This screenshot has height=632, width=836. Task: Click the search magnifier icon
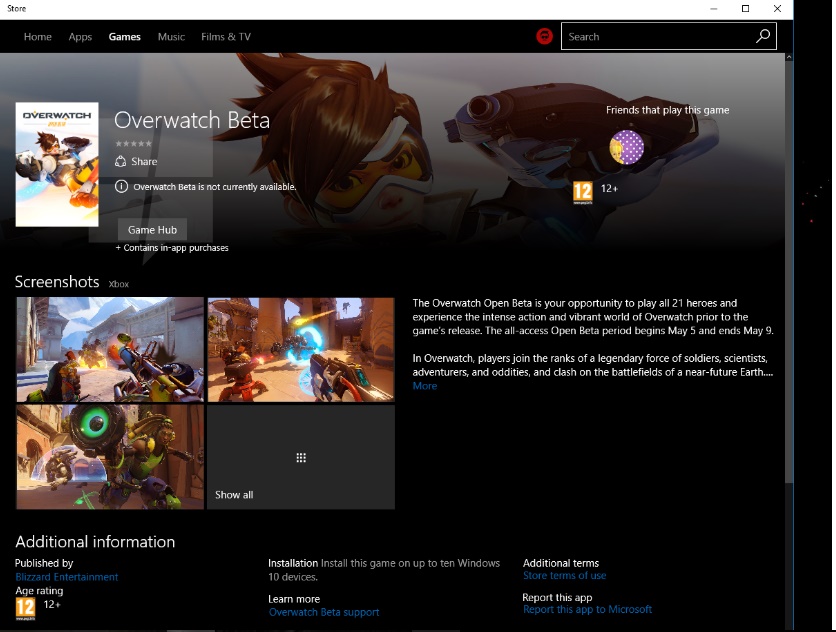(x=763, y=36)
